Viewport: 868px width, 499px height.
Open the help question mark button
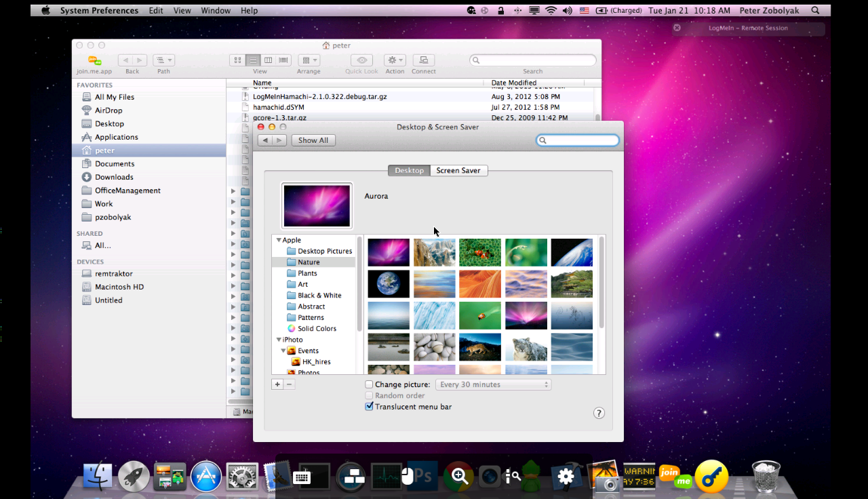pyautogui.click(x=599, y=413)
